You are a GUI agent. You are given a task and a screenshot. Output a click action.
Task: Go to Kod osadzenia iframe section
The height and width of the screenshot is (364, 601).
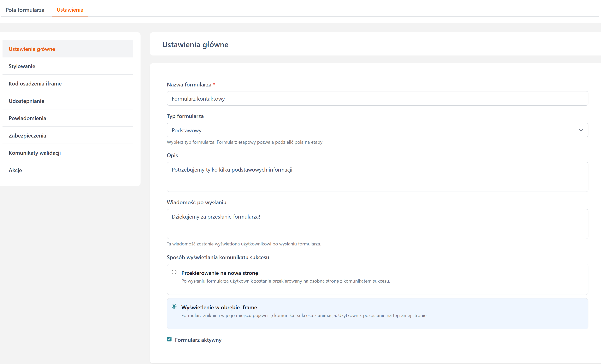point(35,84)
